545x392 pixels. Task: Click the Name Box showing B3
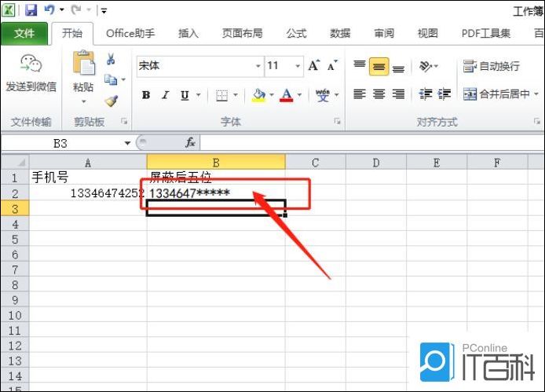60,143
